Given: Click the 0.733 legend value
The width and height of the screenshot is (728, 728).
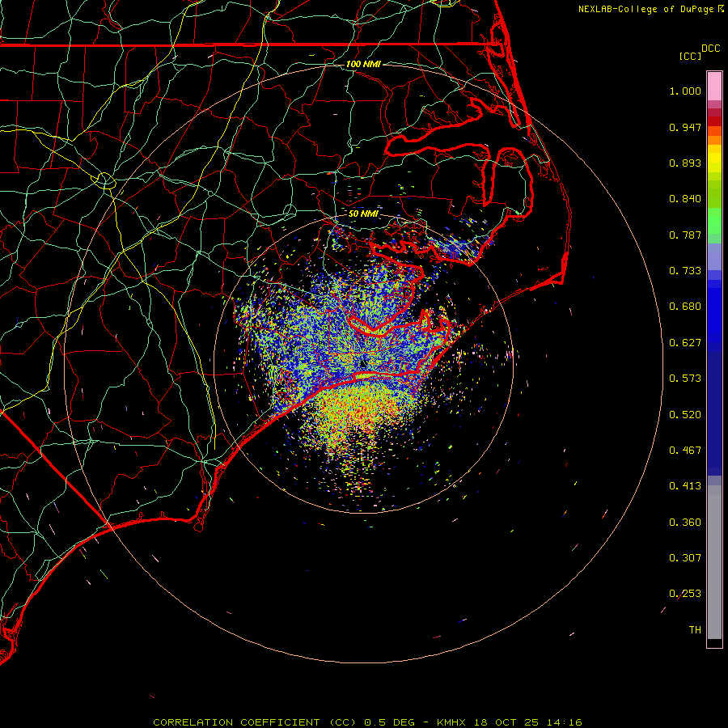Looking at the screenshot, I should (x=685, y=271).
